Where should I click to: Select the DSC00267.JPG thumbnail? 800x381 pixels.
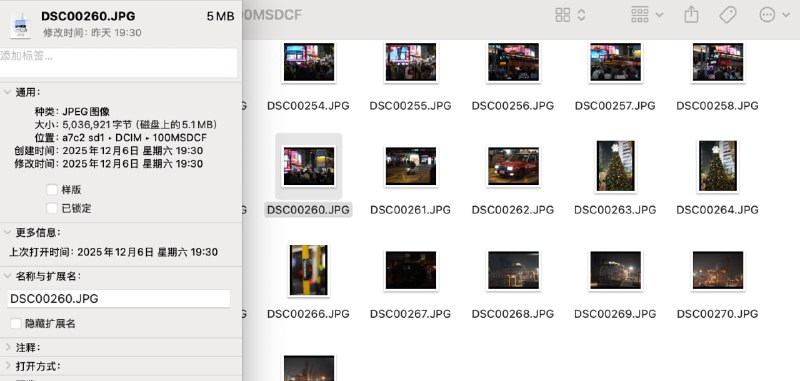(x=411, y=270)
